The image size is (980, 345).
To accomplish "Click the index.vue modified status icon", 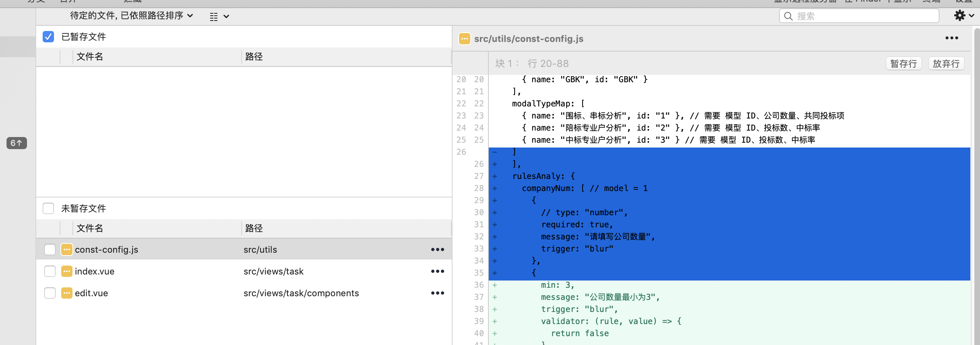I will pos(67,271).
